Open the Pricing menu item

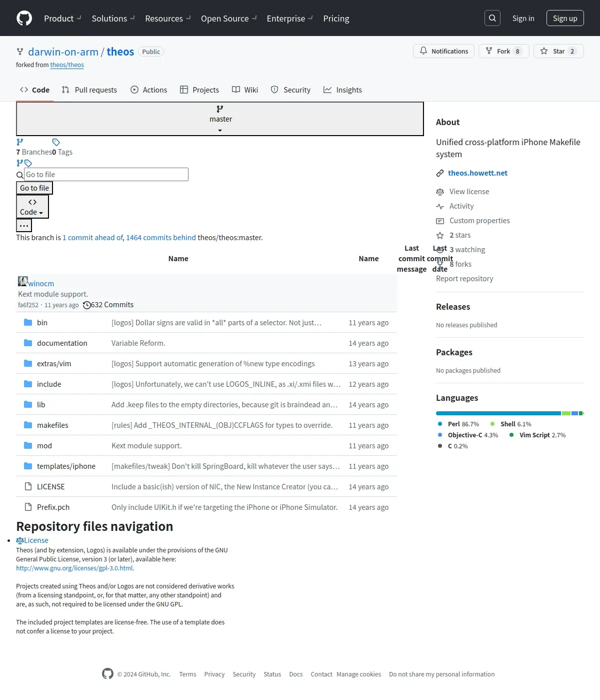[x=336, y=19]
